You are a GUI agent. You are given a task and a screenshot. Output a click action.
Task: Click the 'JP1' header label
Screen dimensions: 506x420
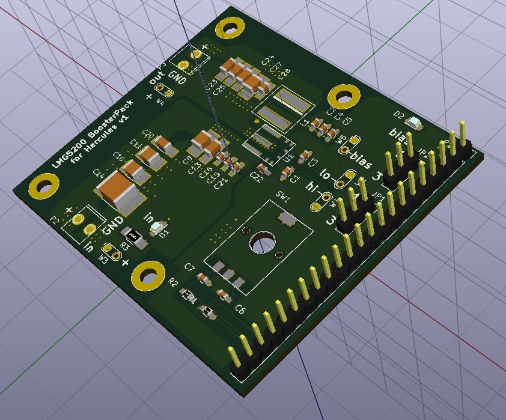tap(377, 196)
